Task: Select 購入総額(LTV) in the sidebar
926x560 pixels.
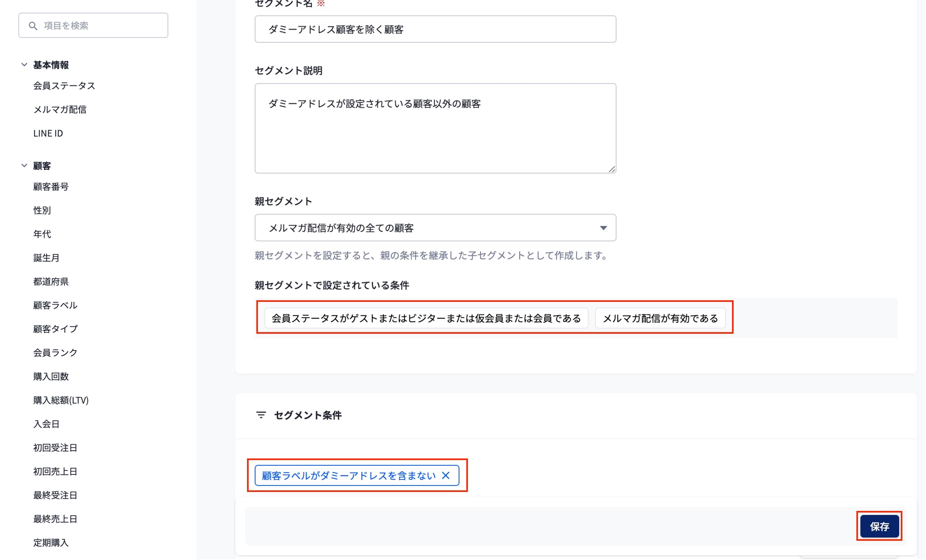Action: [x=61, y=400]
